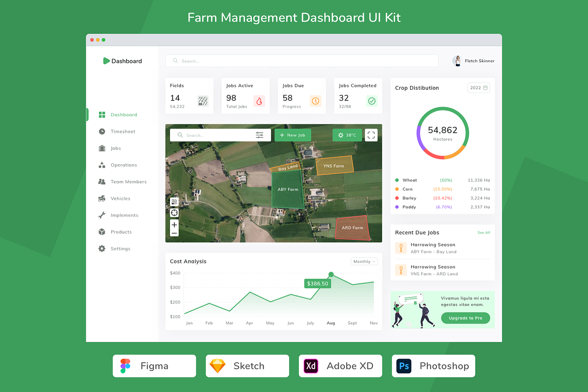Click the green Dashboard logo icon
Image resolution: width=588 pixels, height=392 pixels.
pos(106,61)
